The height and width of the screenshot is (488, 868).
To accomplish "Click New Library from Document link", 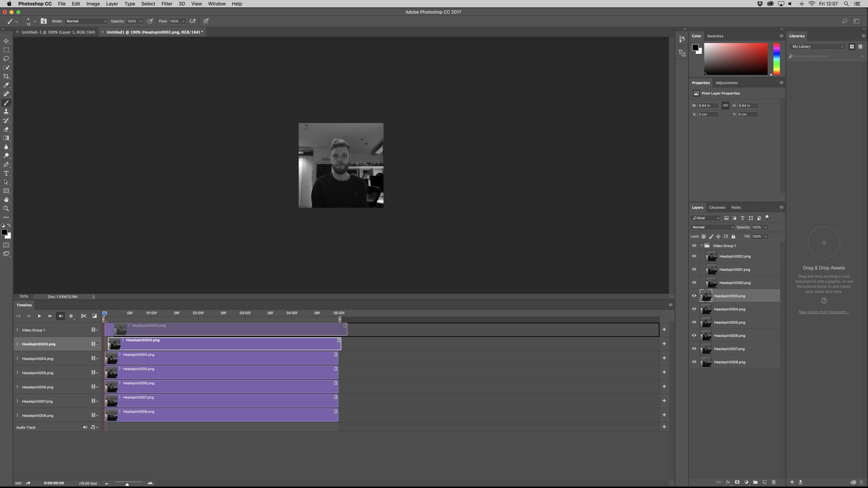I will click(824, 312).
